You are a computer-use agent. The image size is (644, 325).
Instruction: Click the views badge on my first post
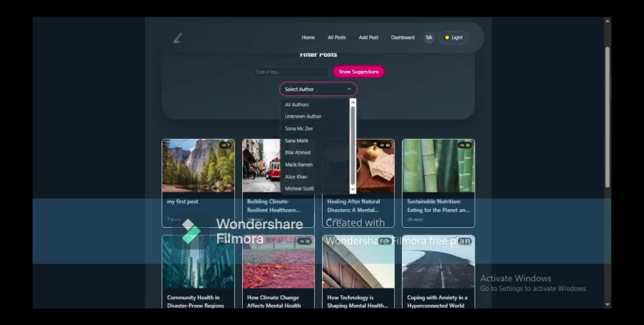pyautogui.click(x=225, y=145)
